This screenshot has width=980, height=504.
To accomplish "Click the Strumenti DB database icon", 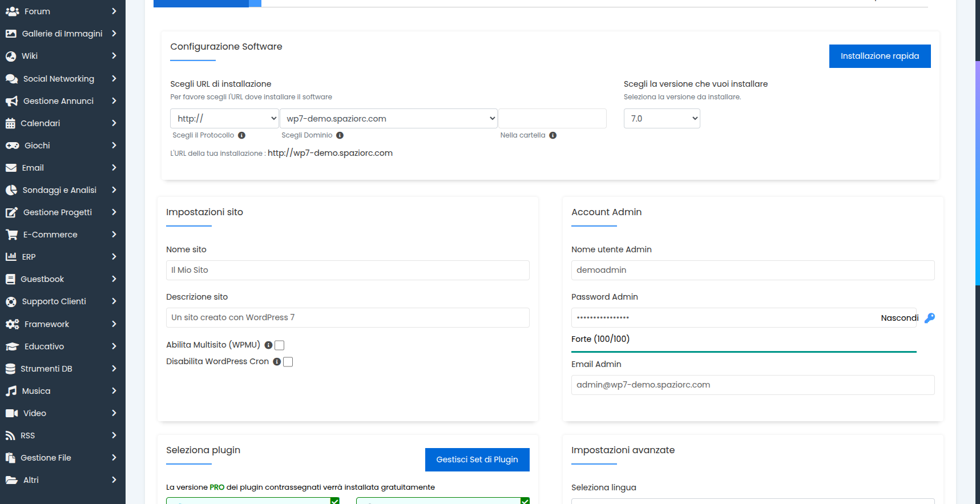I will 10,369.
